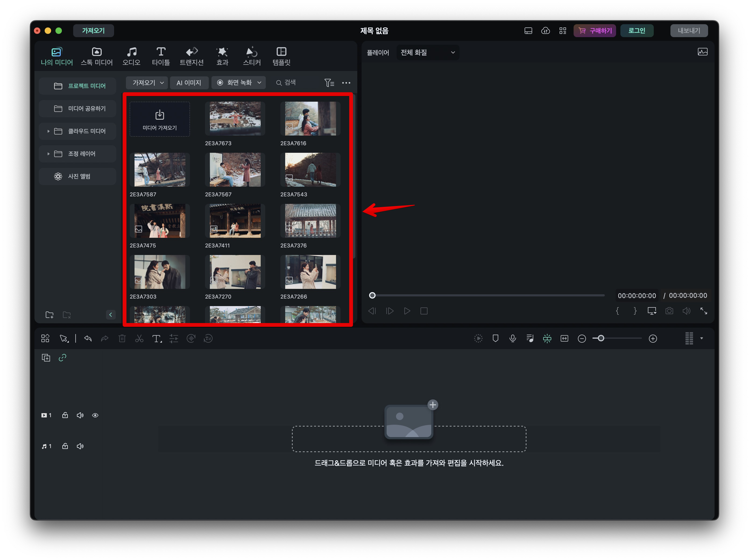Click the snapshot camera icon in player
This screenshot has width=749, height=560.
coord(669,311)
